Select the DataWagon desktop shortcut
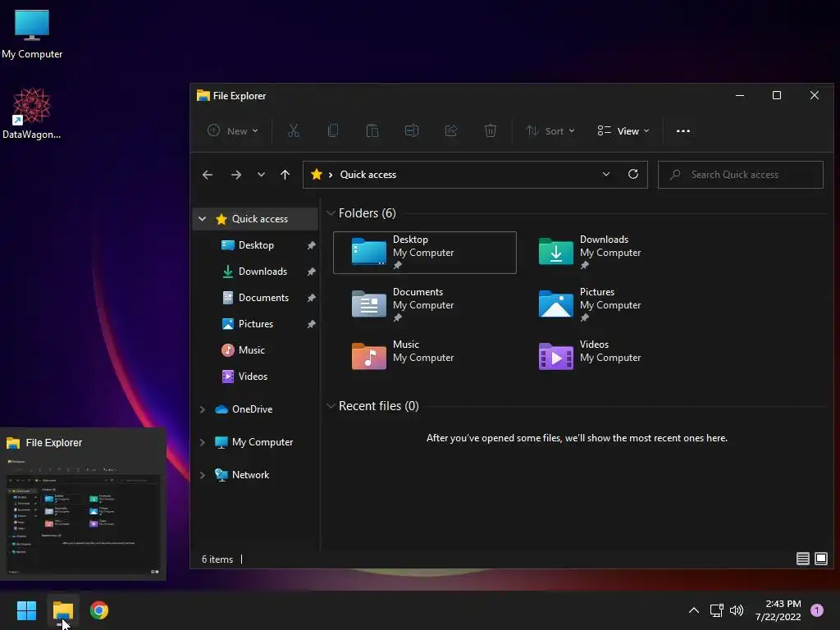Image resolution: width=840 pixels, height=630 pixels. point(32,113)
